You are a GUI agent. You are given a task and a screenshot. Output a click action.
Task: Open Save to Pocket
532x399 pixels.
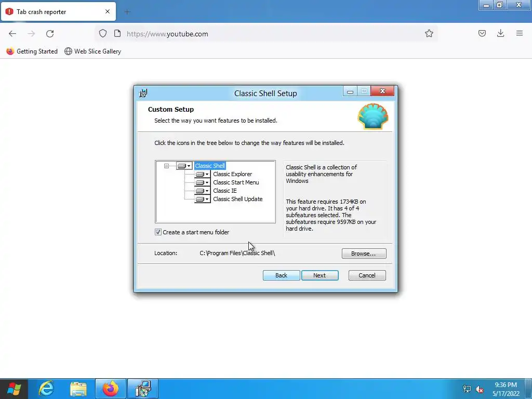[482, 33]
